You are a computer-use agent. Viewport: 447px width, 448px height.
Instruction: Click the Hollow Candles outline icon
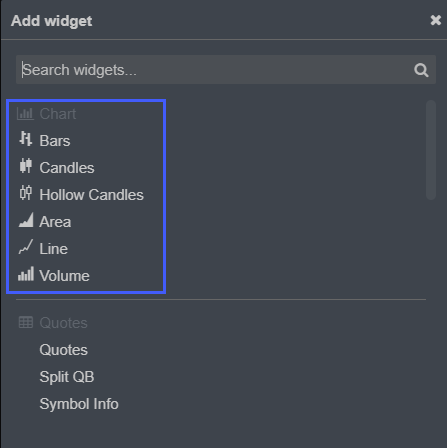click(x=26, y=193)
